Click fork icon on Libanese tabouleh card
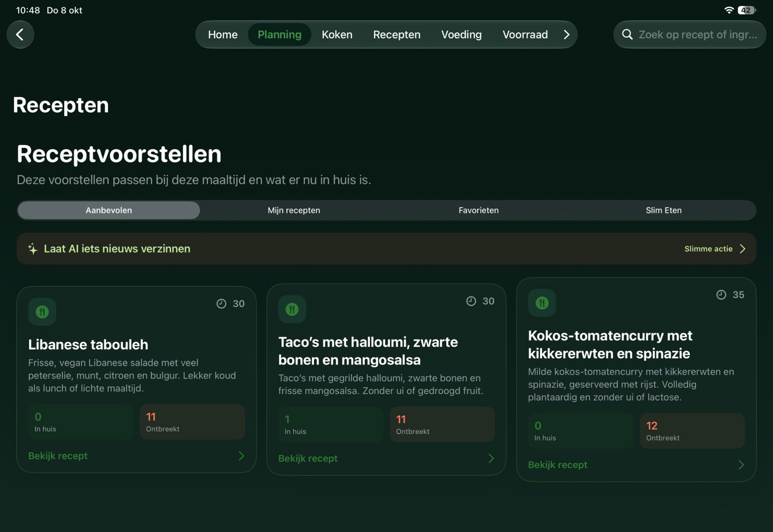Screen dimensions: 773x532 pyautogui.click(x=42, y=312)
